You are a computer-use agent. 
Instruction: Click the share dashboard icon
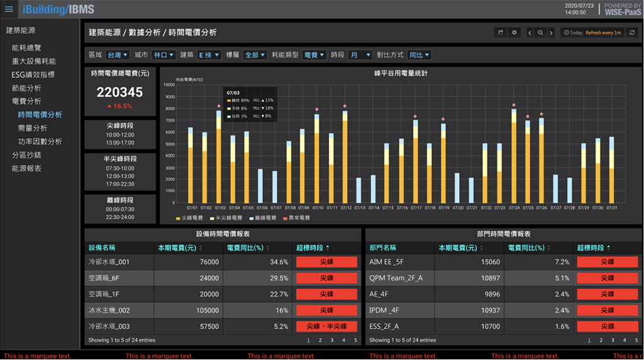click(501, 33)
